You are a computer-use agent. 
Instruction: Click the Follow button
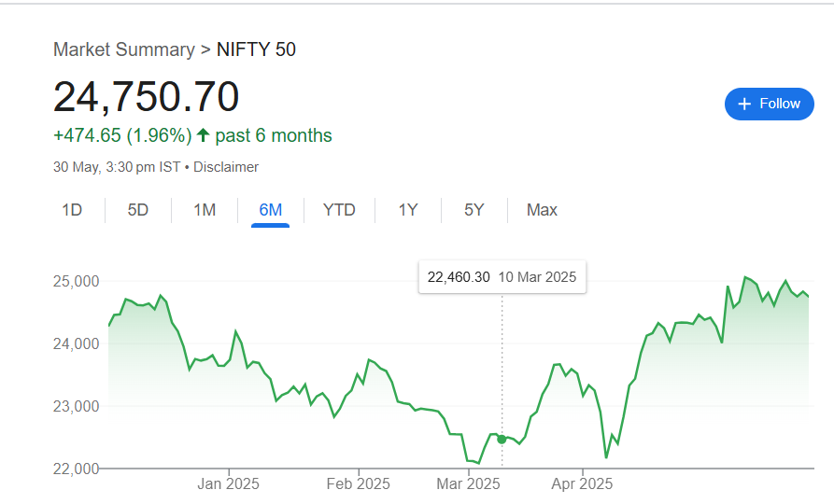click(769, 104)
